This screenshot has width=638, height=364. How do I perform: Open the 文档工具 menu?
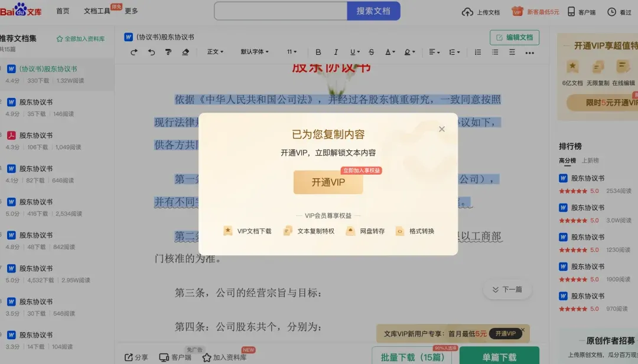pos(97,11)
